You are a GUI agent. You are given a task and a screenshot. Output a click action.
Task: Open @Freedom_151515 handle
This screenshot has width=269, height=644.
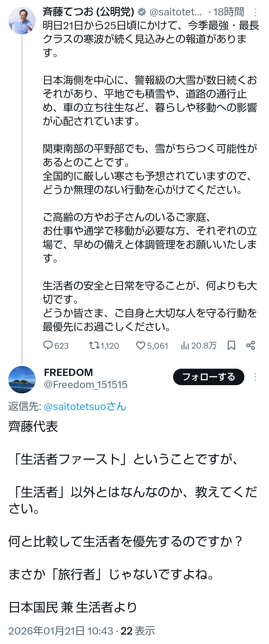[x=85, y=384]
